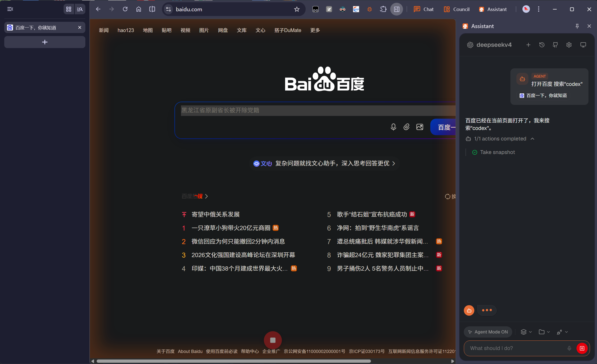Screen dimensions: 597x364
Task: Open 新闻 in Baidu top nav
Action: coord(104,30)
